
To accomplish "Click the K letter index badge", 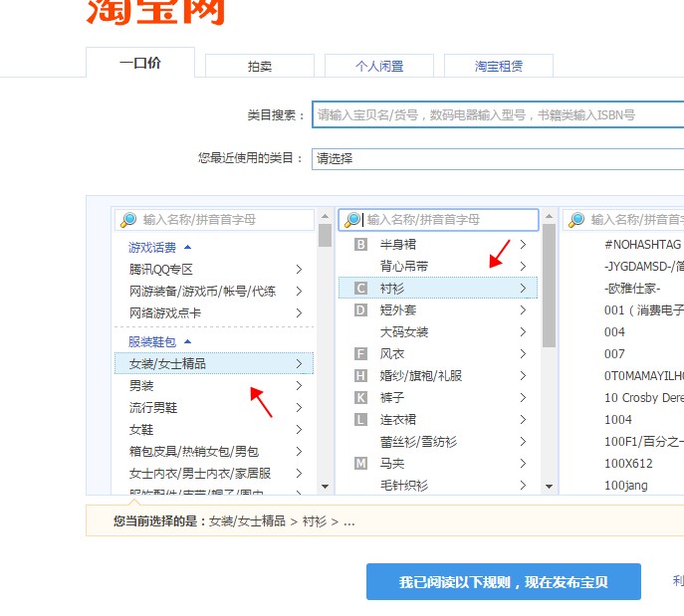I will [360, 398].
